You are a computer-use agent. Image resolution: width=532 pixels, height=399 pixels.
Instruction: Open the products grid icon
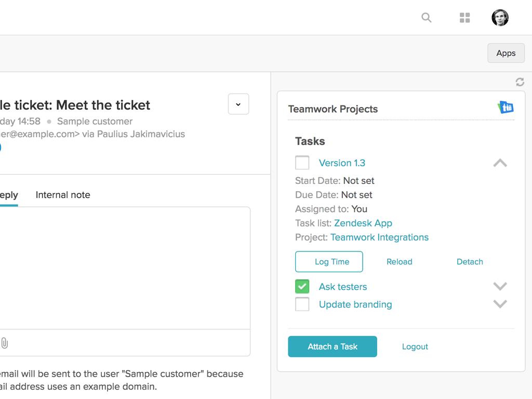[x=464, y=18]
